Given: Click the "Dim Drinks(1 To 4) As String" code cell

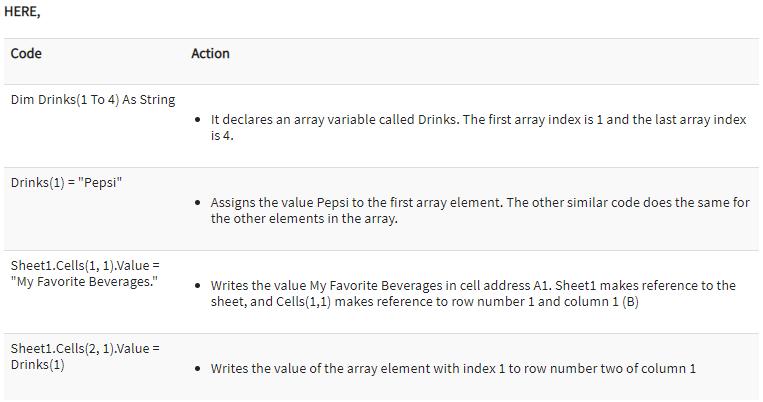Looking at the screenshot, I should 93,100.
